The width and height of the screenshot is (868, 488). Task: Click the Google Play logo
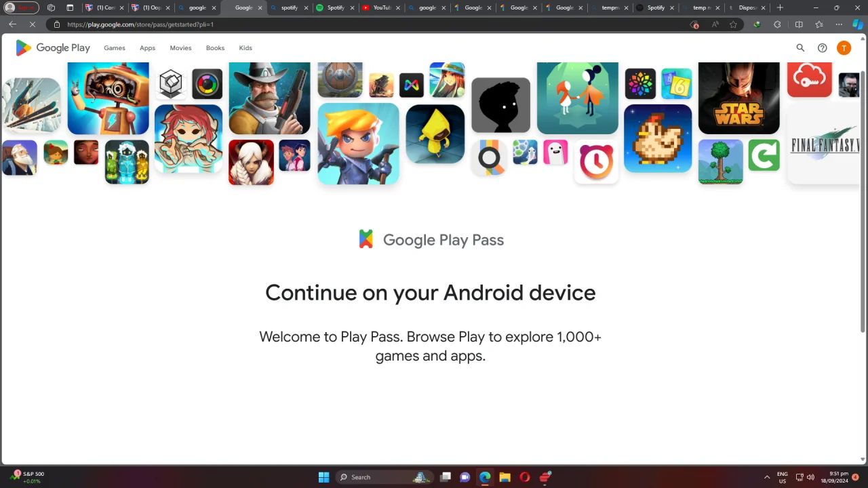53,48
